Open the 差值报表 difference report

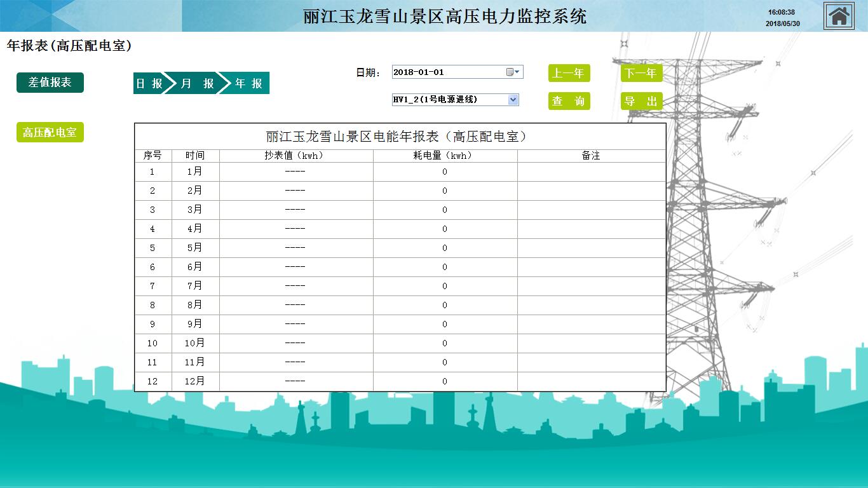click(x=50, y=83)
